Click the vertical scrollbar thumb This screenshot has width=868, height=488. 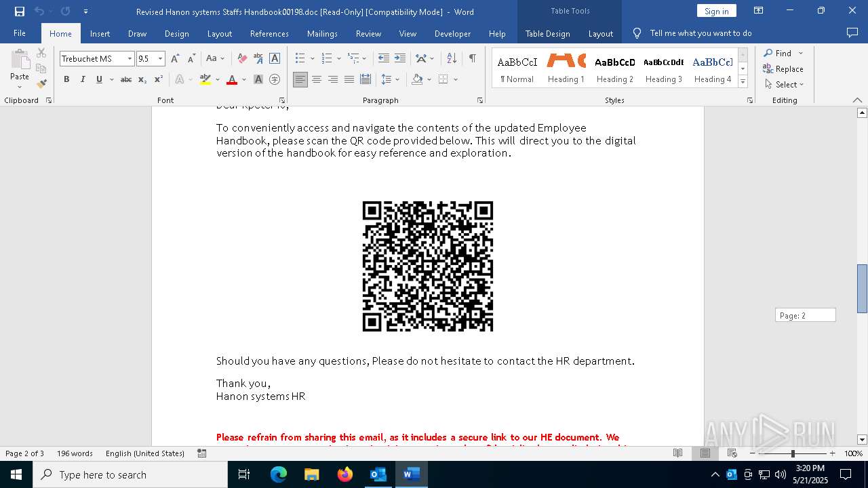863,288
